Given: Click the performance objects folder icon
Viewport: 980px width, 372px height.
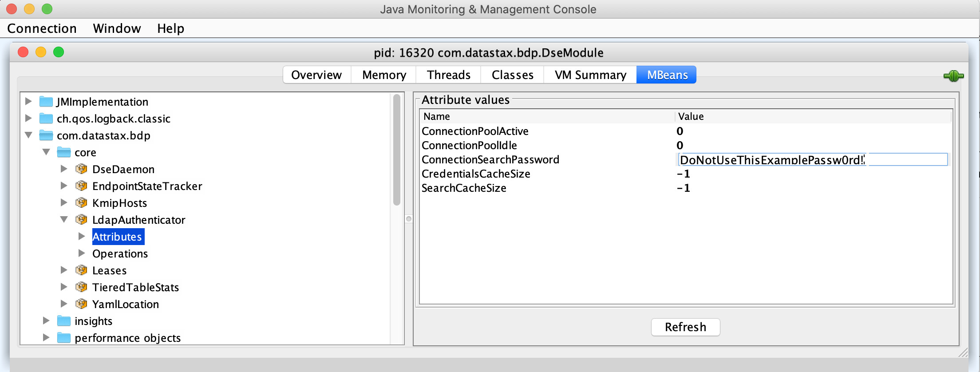Looking at the screenshot, I should click(64, 338).
